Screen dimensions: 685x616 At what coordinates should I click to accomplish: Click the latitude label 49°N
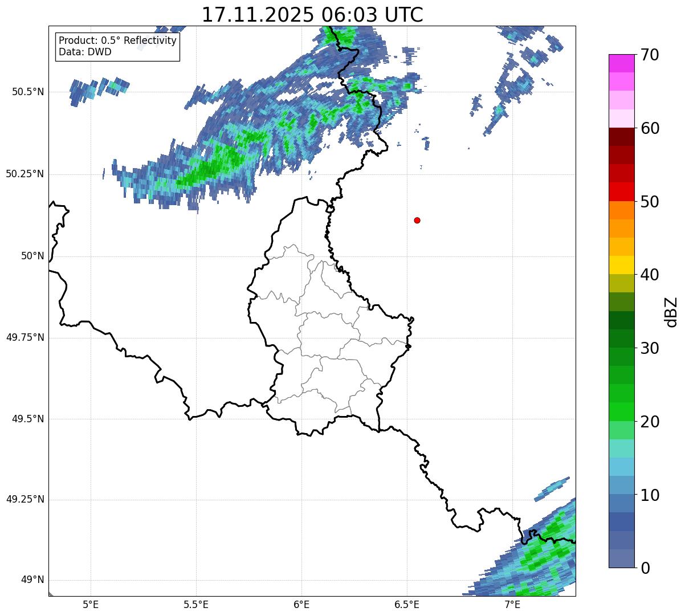(33, 580)
